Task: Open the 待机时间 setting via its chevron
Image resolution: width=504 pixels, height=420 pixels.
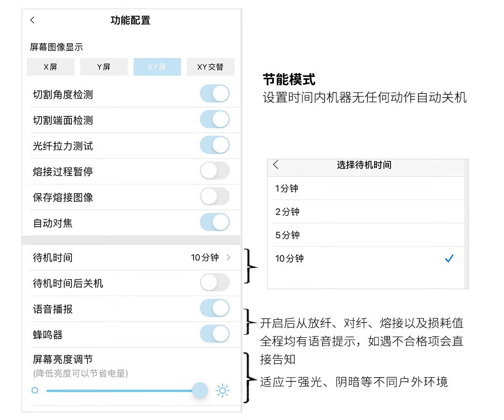Action: click(x=228, y=257)
